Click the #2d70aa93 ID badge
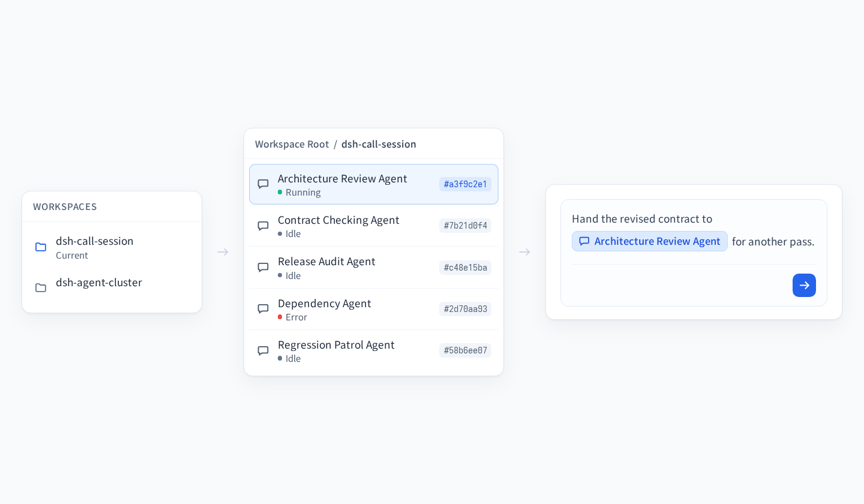This screenshot has width=864, height=504. click(465, 309)
